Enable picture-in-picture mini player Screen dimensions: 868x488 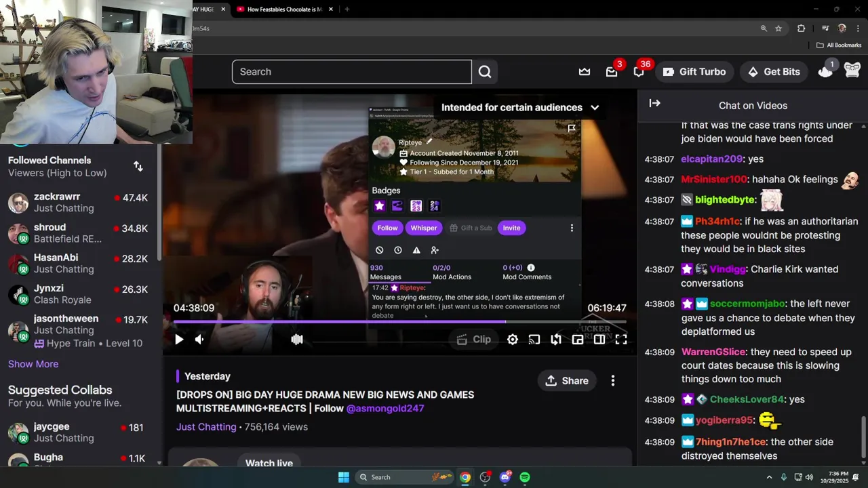point(578,340)
